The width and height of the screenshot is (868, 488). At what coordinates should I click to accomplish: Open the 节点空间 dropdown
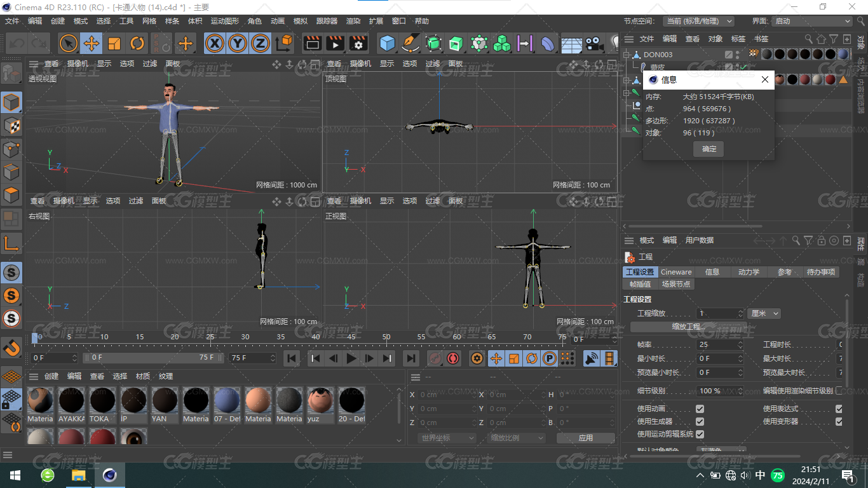point(698,21)
